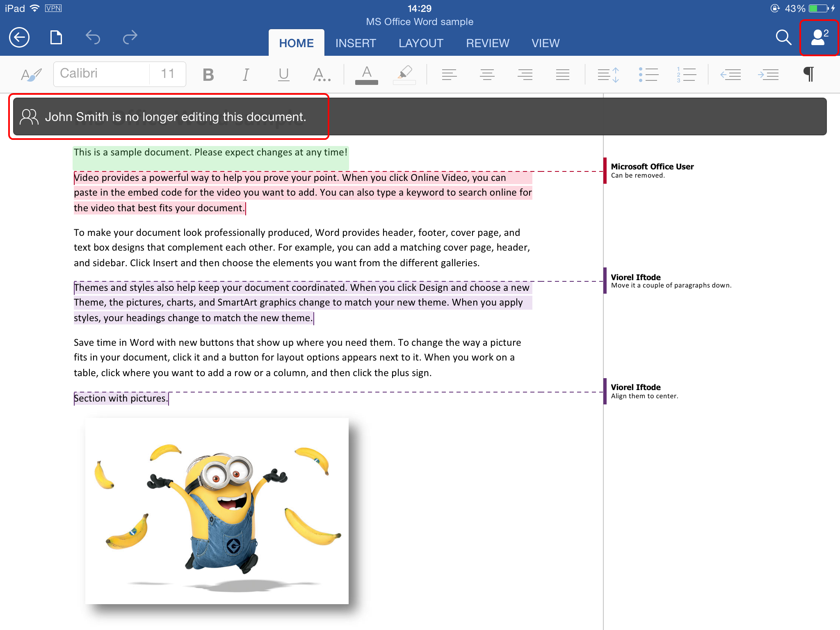Tap the back arrow button
Image resolution: width=840 pixels, height=630 pixels.
tap(19, 38)
